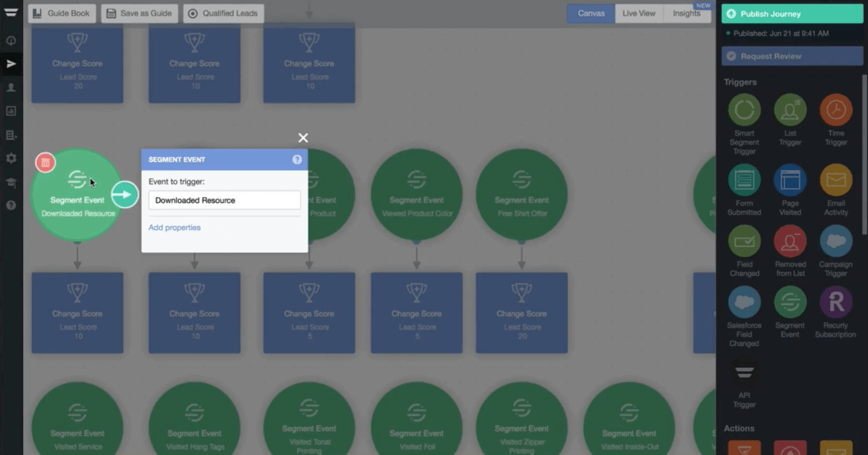Open the Guide Book
This screenshot has height=455, width=868.
(62, 13)
